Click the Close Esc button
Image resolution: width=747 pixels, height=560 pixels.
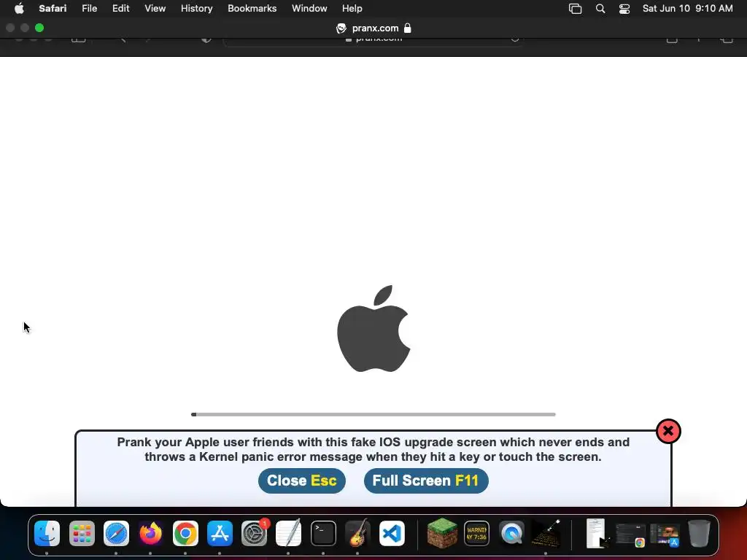(x=301, y=481)
